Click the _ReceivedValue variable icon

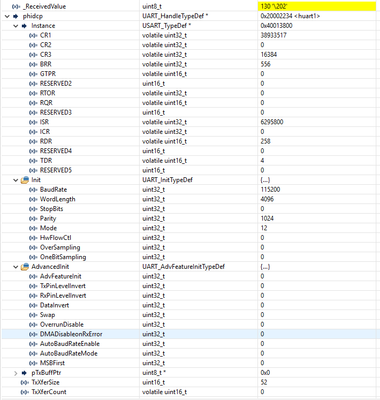pyautogui.click(x=15, y=6)
